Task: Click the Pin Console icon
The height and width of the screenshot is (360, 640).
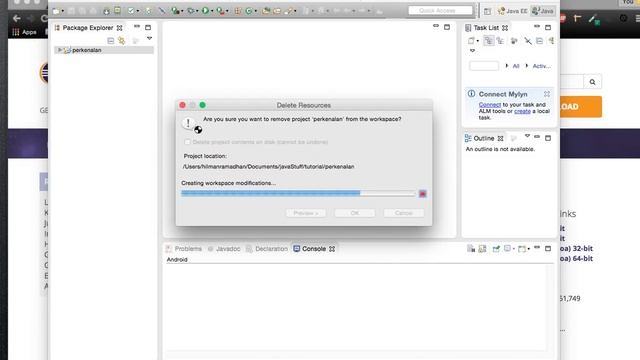Action: tap(496, 249)
